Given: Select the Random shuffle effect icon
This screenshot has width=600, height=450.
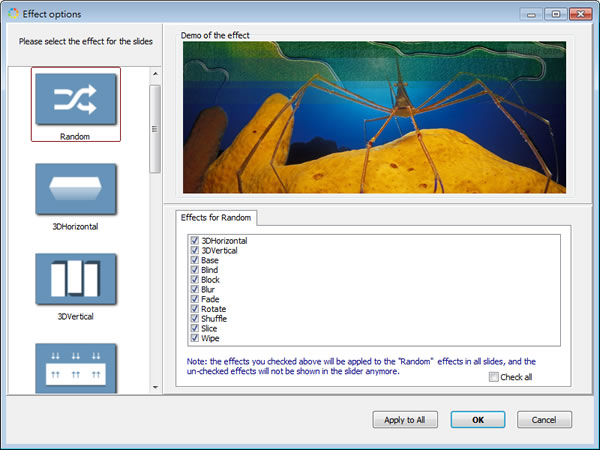Looking at the screenshot, I should click(76, 99).
